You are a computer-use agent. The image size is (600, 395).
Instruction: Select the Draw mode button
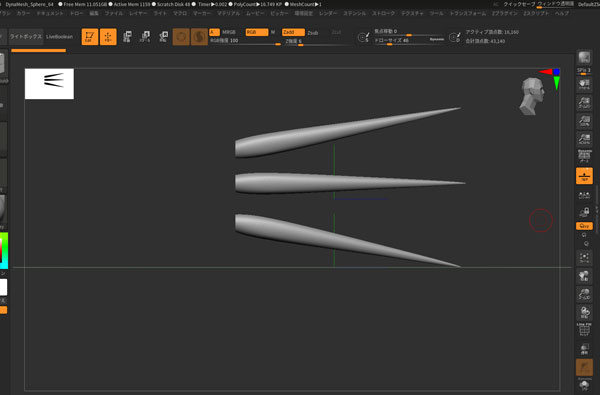click(108, 37)
